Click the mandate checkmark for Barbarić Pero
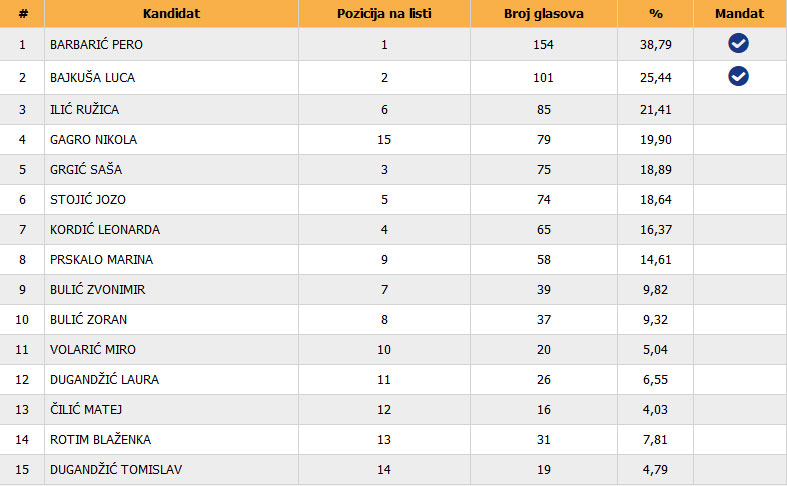Image resolution: width=787 pixels, height=486 pixels. pyautogui.click(x=739, y=43)
